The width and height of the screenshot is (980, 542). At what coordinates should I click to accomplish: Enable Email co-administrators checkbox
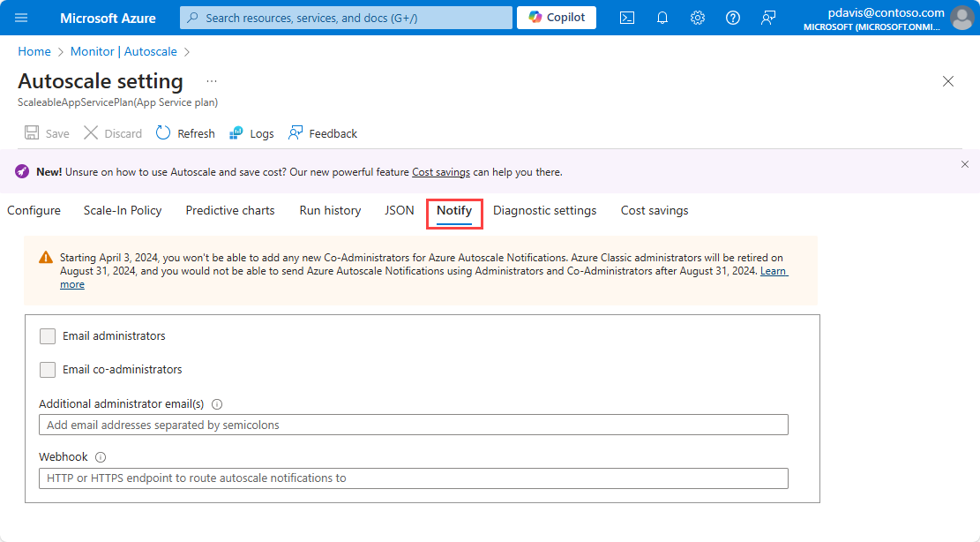[x=48, y=370]
